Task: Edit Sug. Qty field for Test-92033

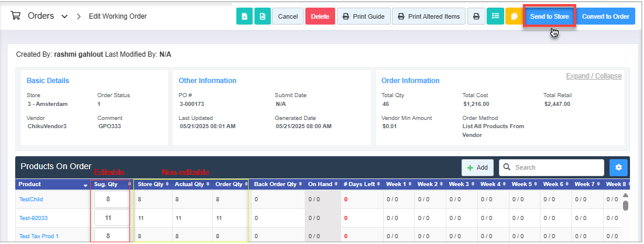Action: click(x=112, y=218)
